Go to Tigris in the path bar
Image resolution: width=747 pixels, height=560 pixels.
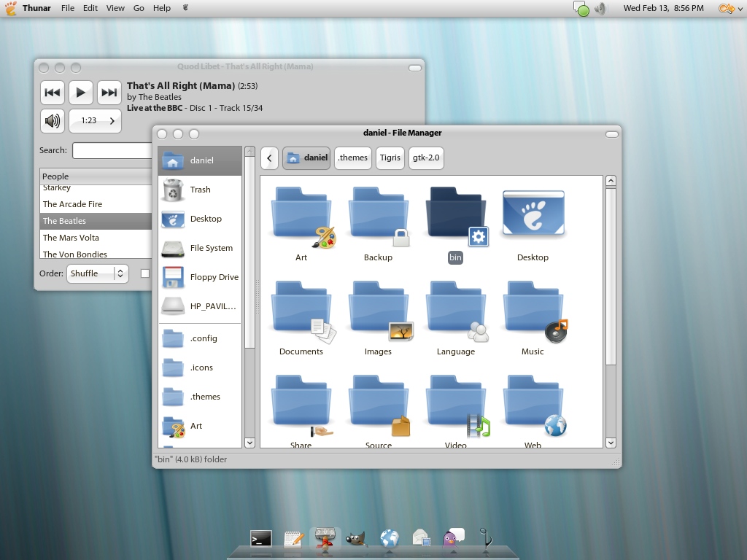click(x=390, y=158)
